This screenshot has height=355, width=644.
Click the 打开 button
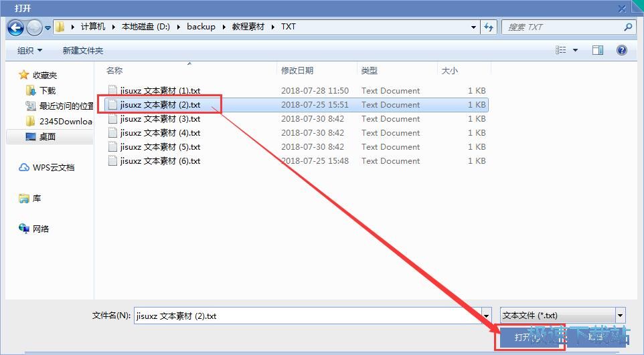tap(530, 337)
